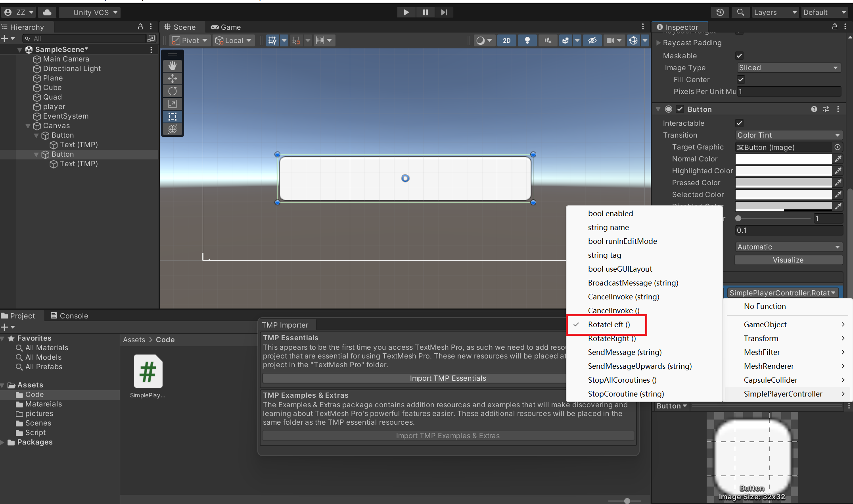This screenshot has width=853, height=504.
Task: Select the Hand tool in Scene view
Action: pos(172,66)
